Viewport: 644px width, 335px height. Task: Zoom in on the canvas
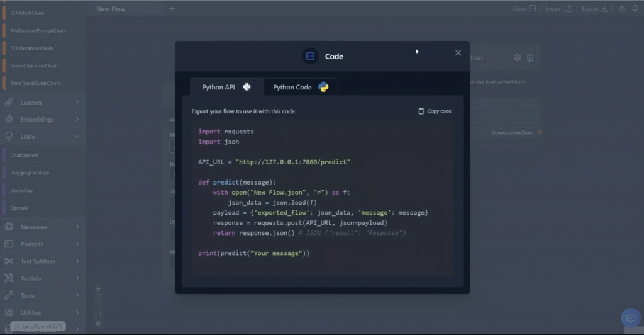point(98,289)
